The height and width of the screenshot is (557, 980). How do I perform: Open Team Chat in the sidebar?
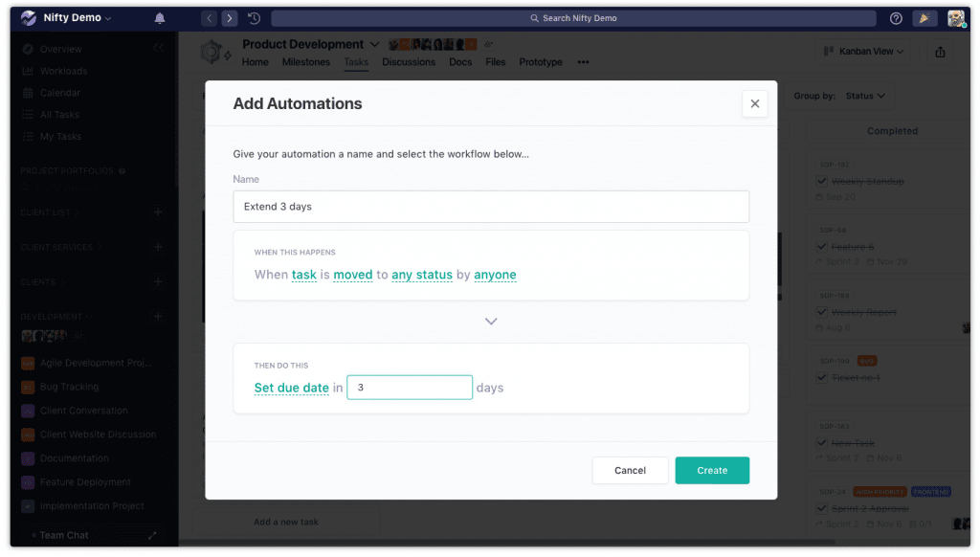64,535
